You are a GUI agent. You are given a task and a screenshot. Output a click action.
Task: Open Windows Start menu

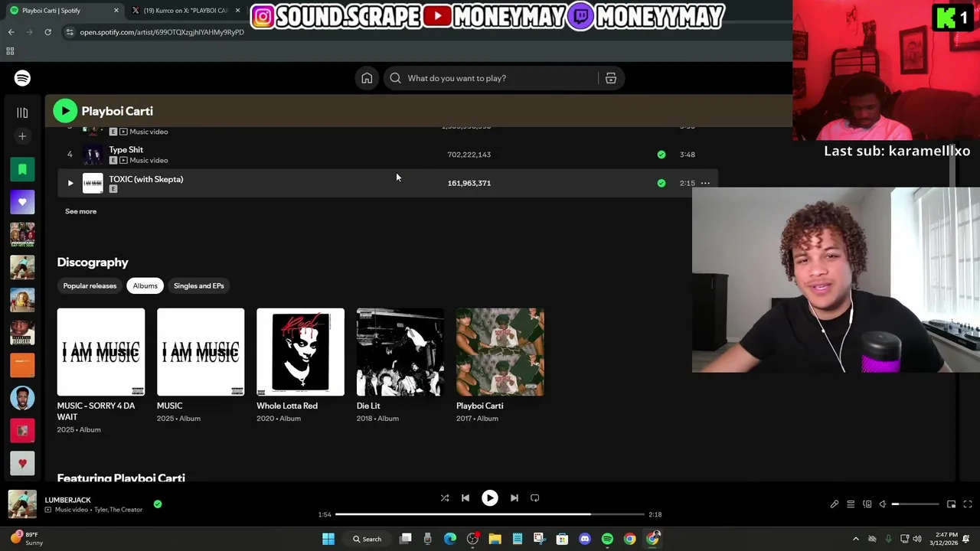click(x=328, y=539)
